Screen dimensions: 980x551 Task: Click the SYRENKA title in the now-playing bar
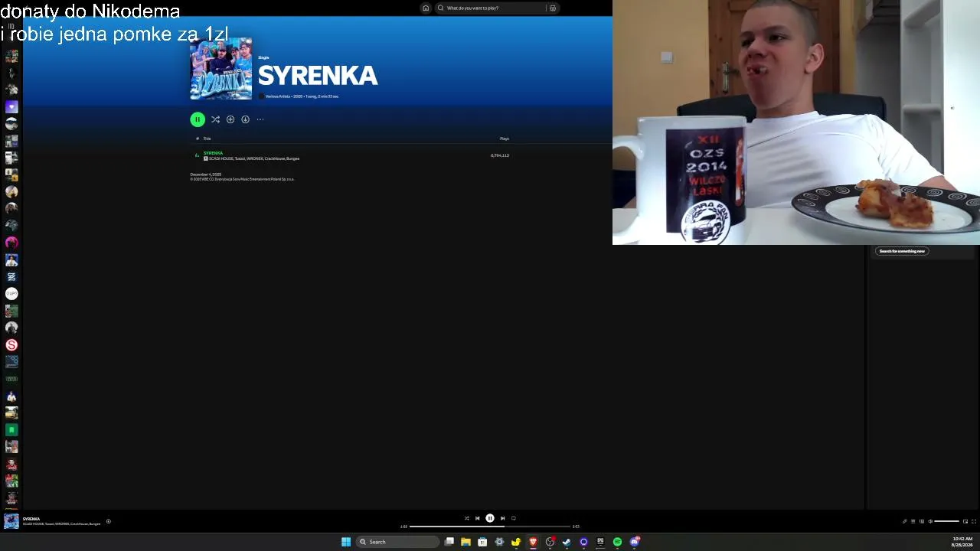31,519
